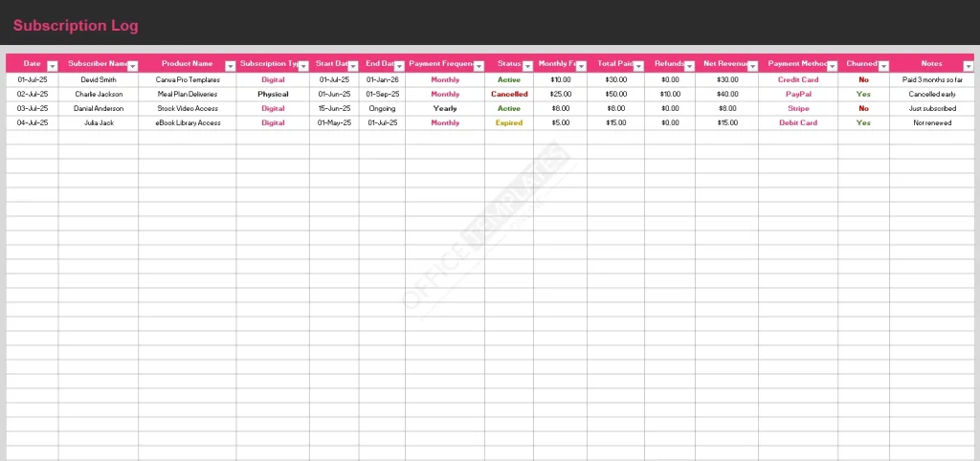
Task: Open the Total Paid filter dropdown
Action: coord(638,66)
